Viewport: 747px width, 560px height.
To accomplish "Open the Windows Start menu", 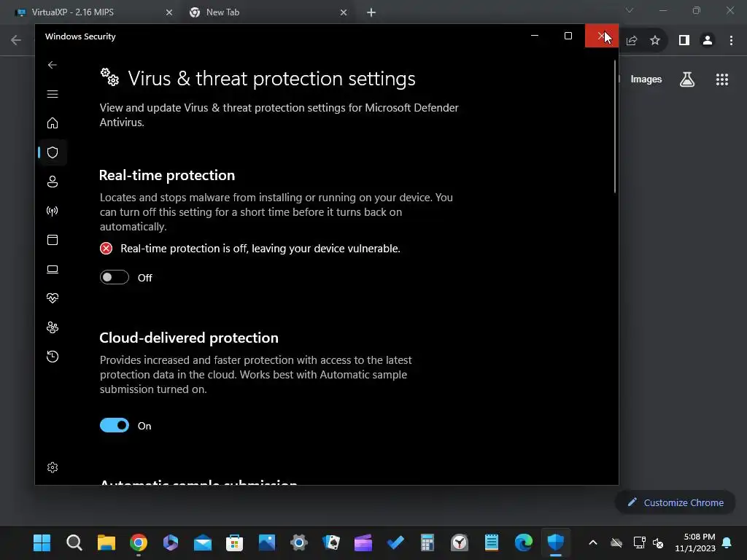I will 42,542.
